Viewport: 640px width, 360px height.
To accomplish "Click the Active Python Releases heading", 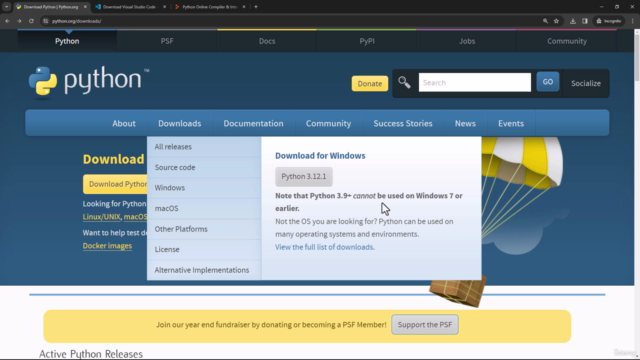I will coord(91,353).
